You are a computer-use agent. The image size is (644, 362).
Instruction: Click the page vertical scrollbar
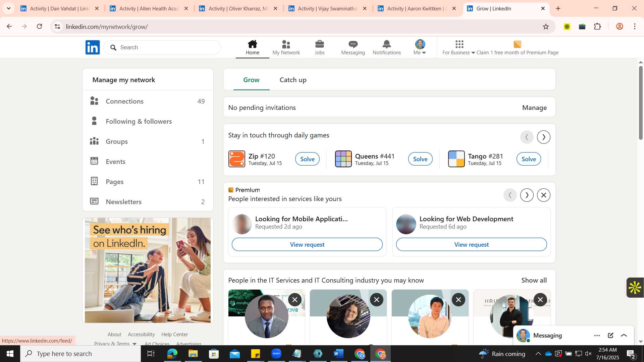click(x=641, y=103)
